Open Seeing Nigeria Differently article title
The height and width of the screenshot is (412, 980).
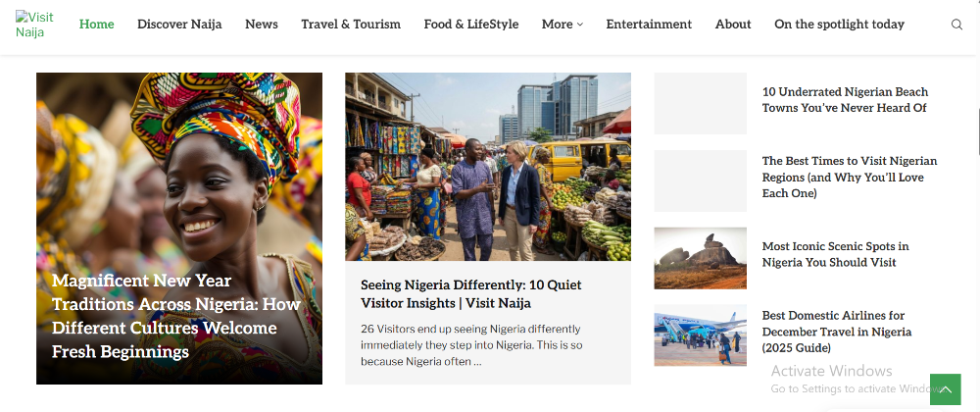[471, 293]
